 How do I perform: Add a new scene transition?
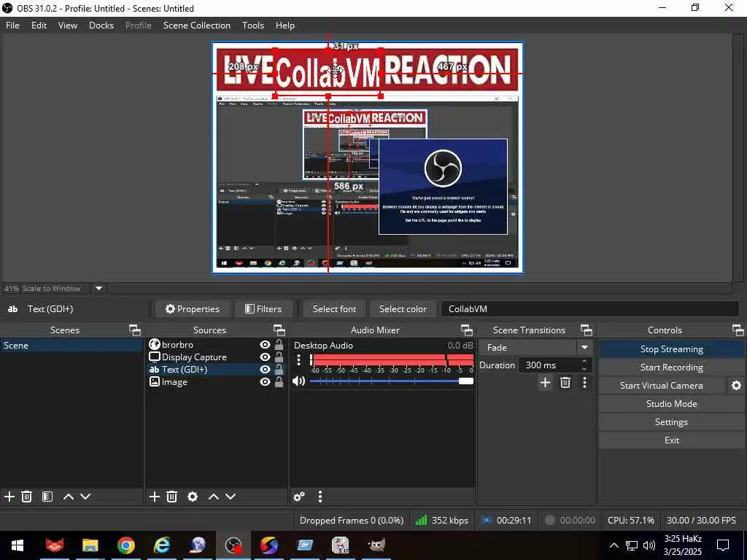pyautogui.click(x=545, y=382)
